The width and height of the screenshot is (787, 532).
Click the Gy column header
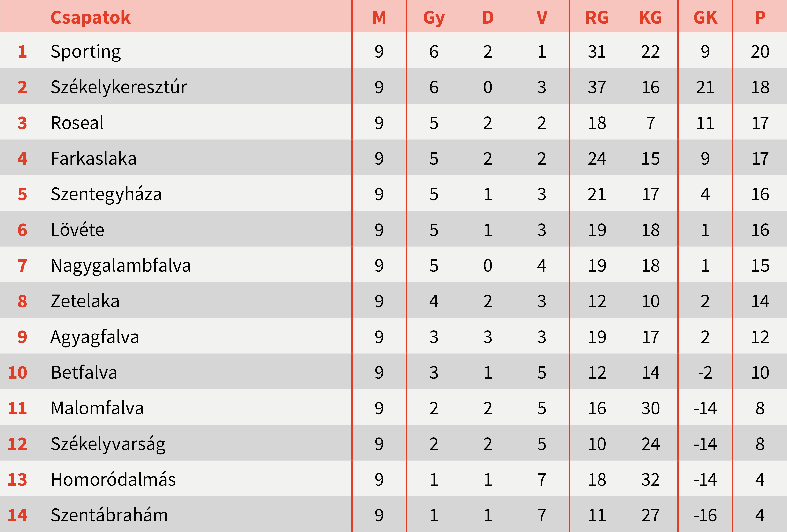433,18
